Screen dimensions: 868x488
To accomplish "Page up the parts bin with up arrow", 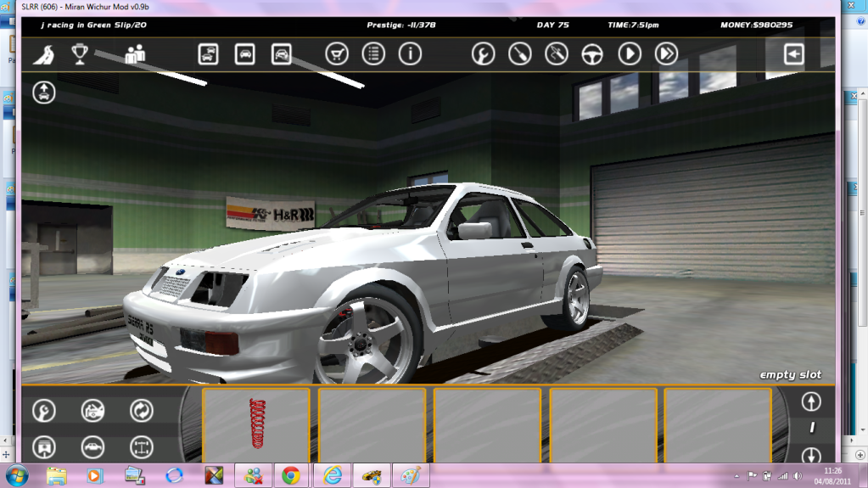I will [x=811, y=401].
